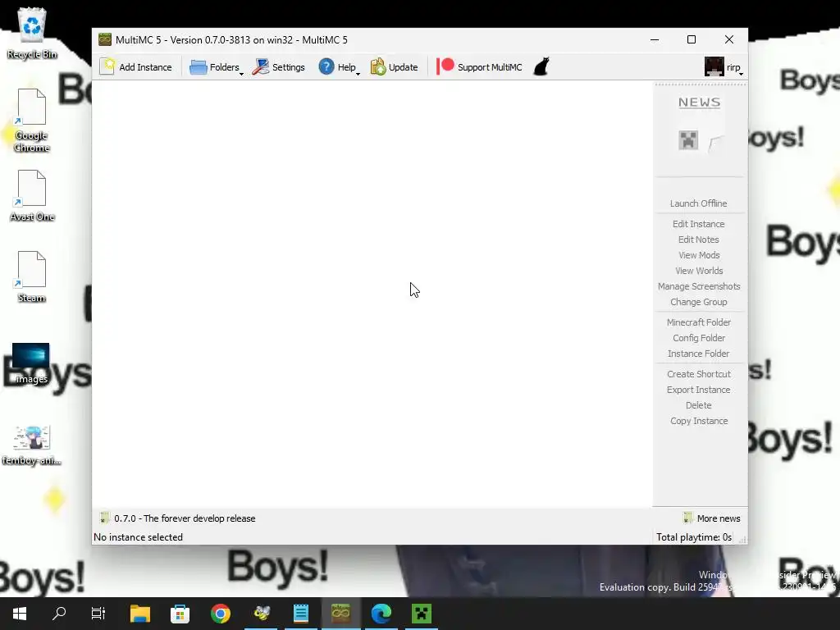Viewport: 840px width, 630px height.
Task: Click Change Group in the side panel
Action: (698, 302)
